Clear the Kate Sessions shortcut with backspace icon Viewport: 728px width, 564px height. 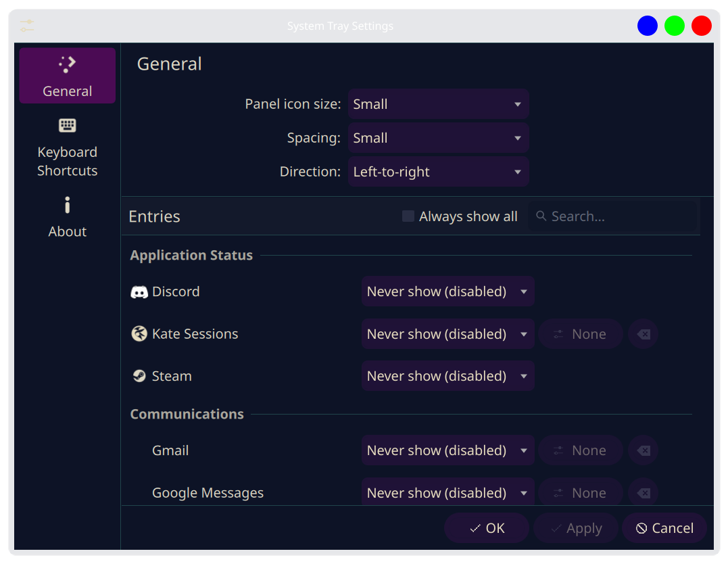point(644,334)
